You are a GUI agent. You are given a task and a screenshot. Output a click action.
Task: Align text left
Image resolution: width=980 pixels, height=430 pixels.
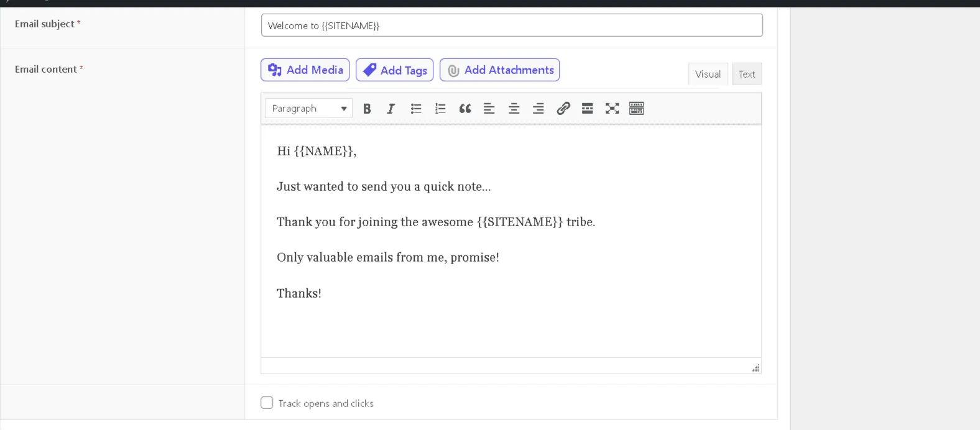(x=489, y=109)
